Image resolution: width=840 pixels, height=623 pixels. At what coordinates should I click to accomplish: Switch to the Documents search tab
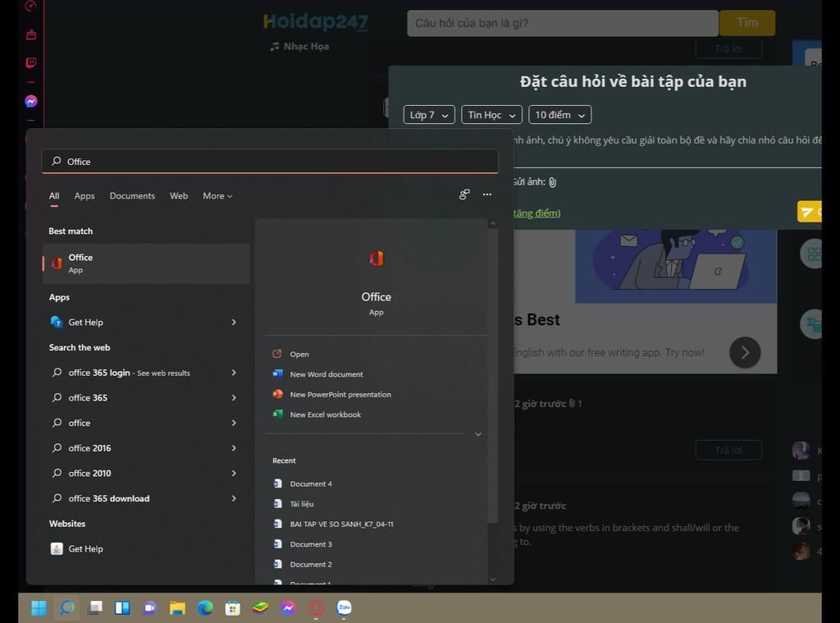point(132,196)
